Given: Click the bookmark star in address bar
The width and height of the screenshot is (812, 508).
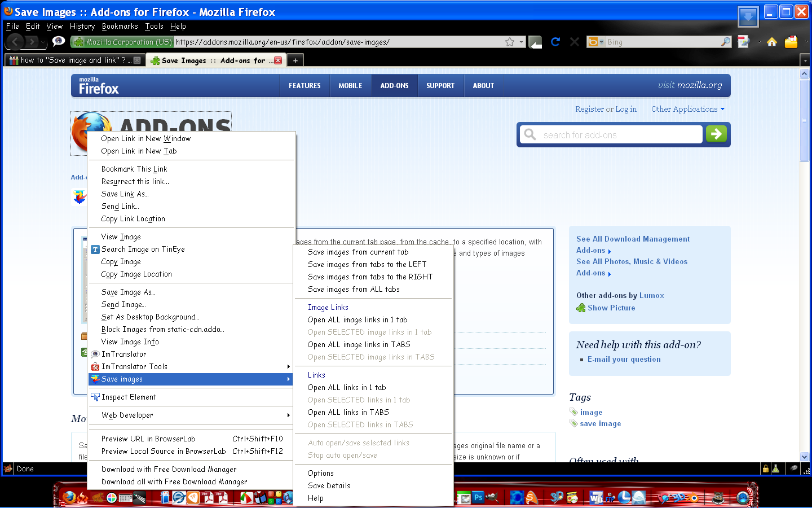Looking at the screenshot, I should pos(510,42).
